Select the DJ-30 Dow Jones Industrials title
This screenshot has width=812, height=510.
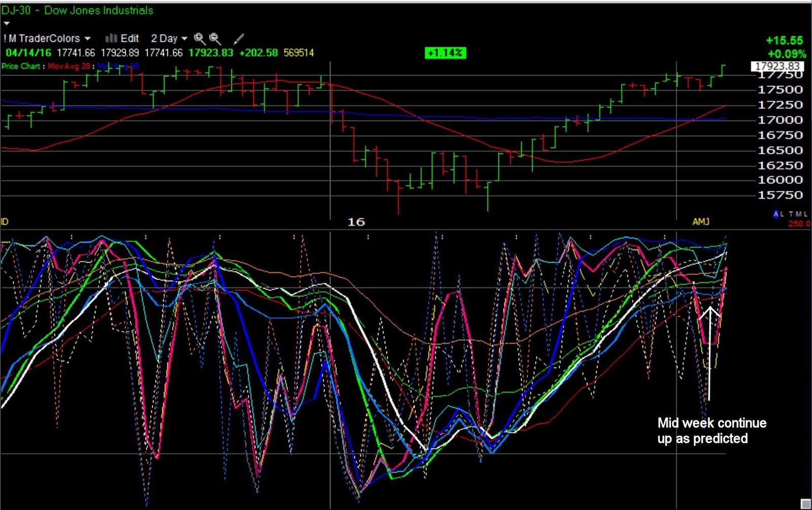(76, 10)
